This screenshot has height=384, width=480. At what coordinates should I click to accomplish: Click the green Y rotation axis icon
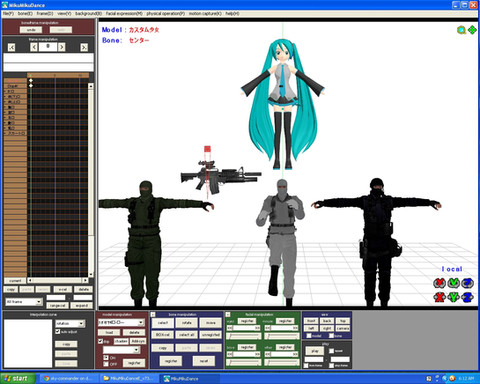[x=453, y=283]
